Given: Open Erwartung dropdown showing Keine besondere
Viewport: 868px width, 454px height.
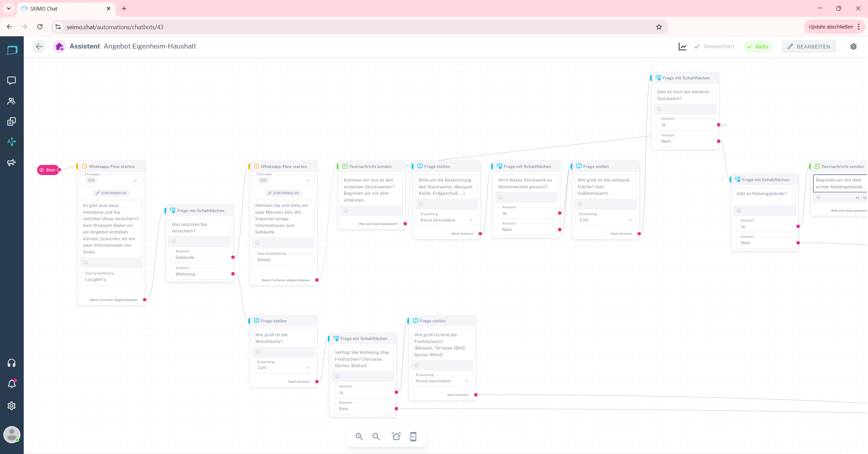Looking at the screenshot, I should (x=446, y=220).
